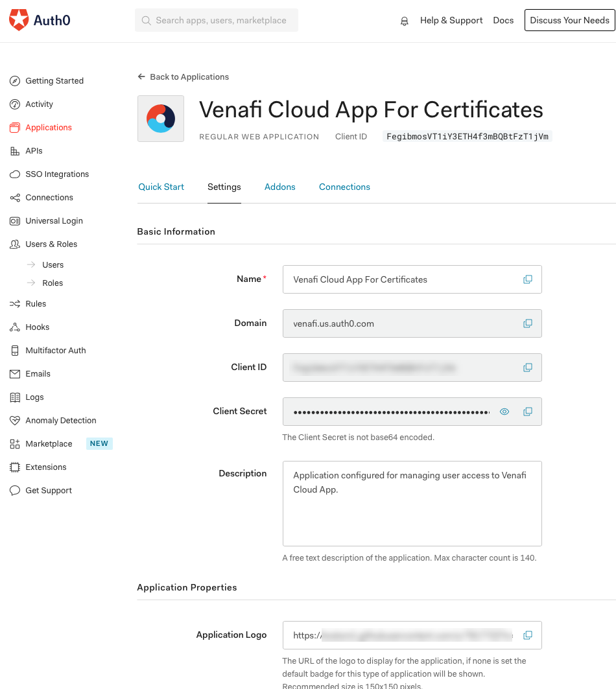Click the Client Secret base64 note text
Screen dimensions: 616x689
coord(358,438)
